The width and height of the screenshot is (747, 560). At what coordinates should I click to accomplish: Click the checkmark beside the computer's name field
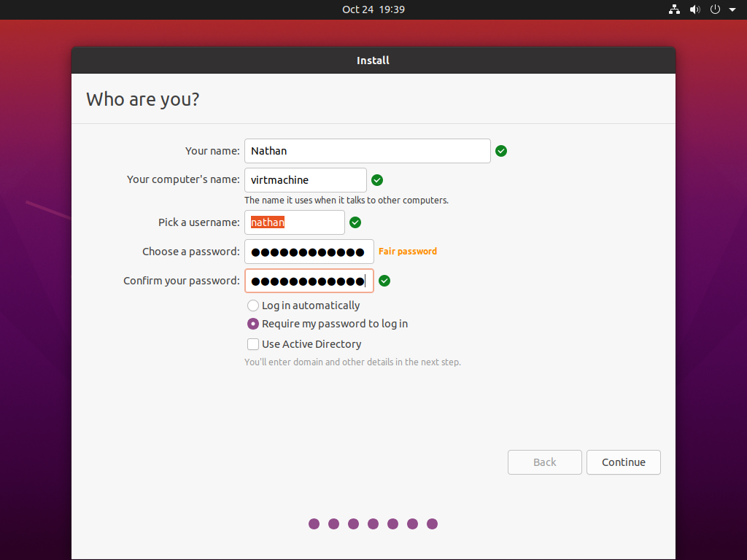point(377,180)
